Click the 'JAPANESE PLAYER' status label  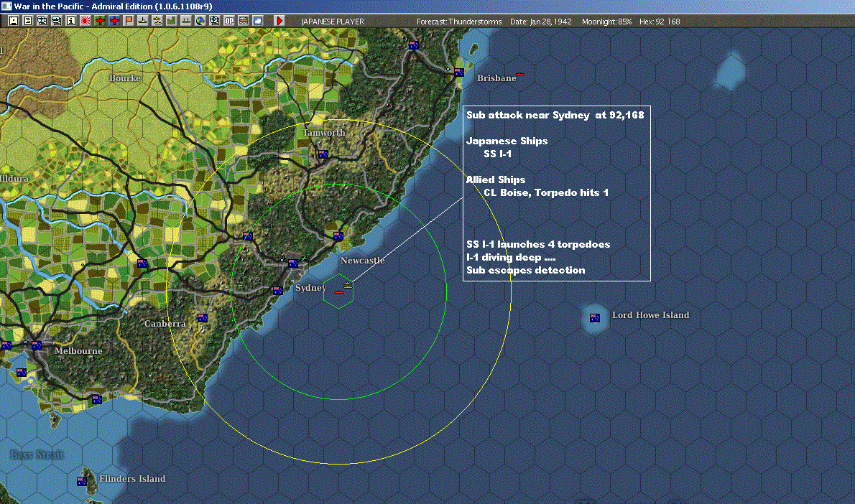pyautogui.click(x=333, y=22)
